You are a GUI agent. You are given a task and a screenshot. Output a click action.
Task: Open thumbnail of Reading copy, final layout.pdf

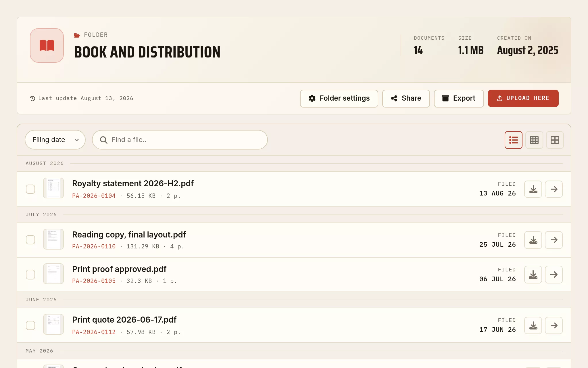[53, 239]
